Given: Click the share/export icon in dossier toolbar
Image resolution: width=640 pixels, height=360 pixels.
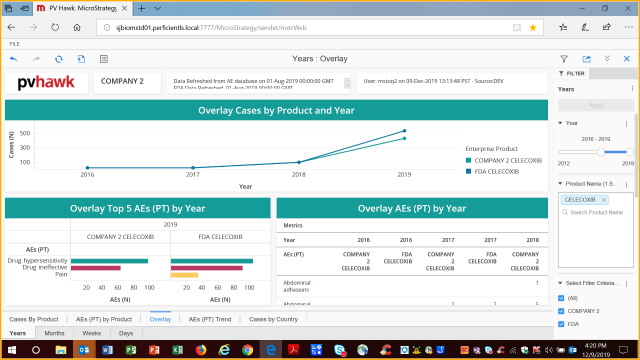Looking at the screenshot, I should click(x=587, y=59).
